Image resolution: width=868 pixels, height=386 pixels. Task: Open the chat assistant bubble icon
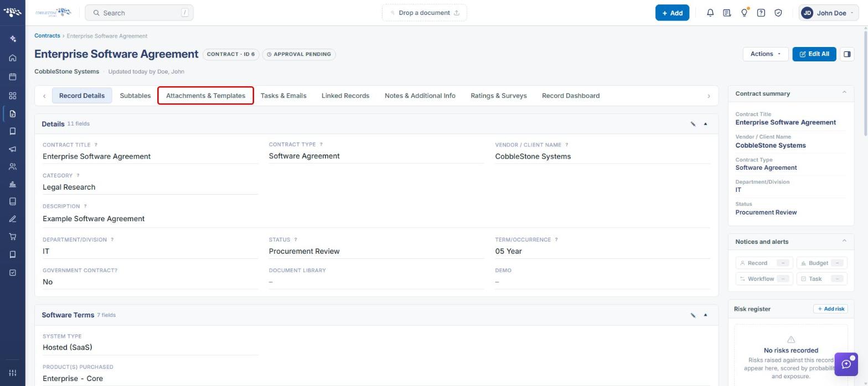click(x=846, y=364)
